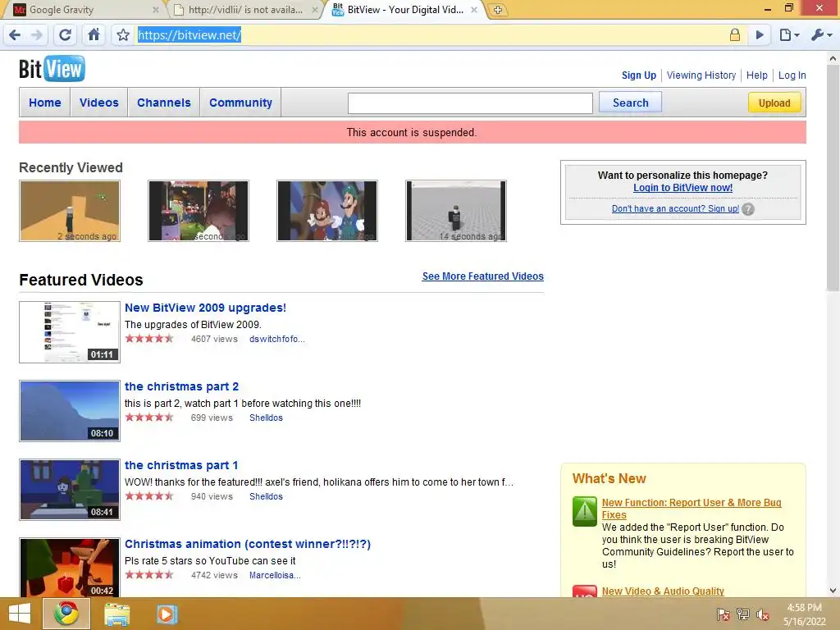The width and height of the screenshot is (840, 630).
Task: Open the 01:11 video thumbnail
Action: [x=70, y=332]
